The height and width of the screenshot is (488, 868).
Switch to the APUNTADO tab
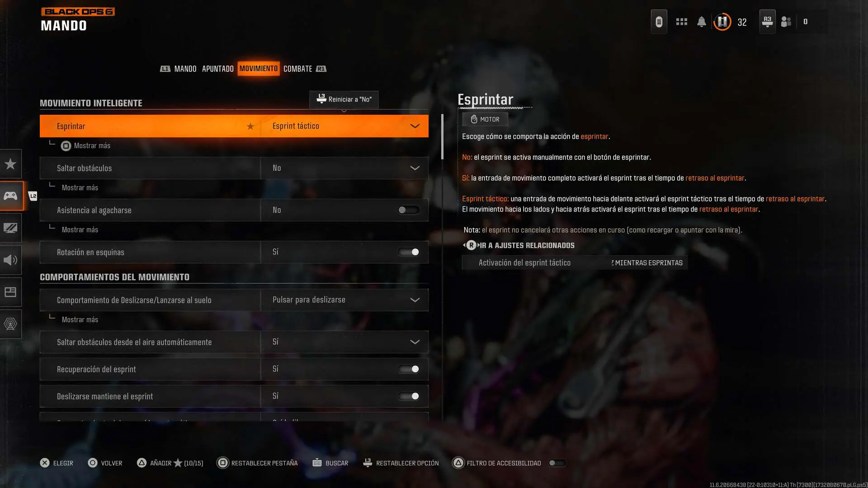click(217, 69)
